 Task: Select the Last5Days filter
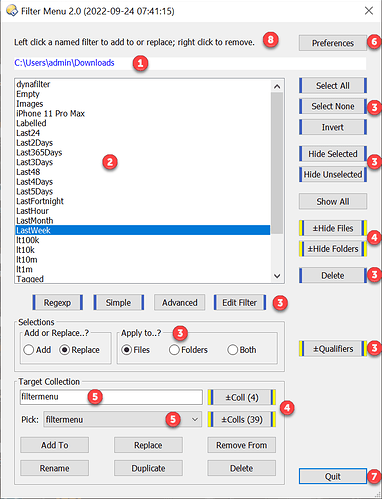point(143,191)
